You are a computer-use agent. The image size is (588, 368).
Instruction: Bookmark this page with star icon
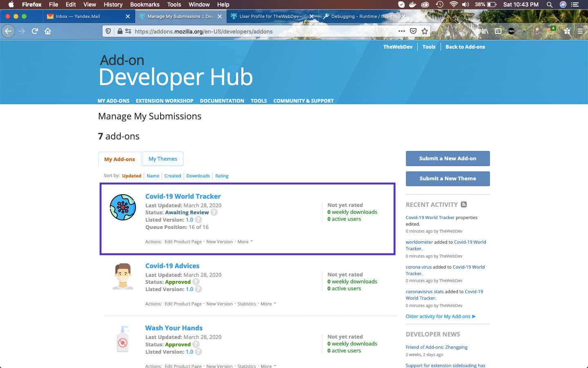tap(425, 31)
